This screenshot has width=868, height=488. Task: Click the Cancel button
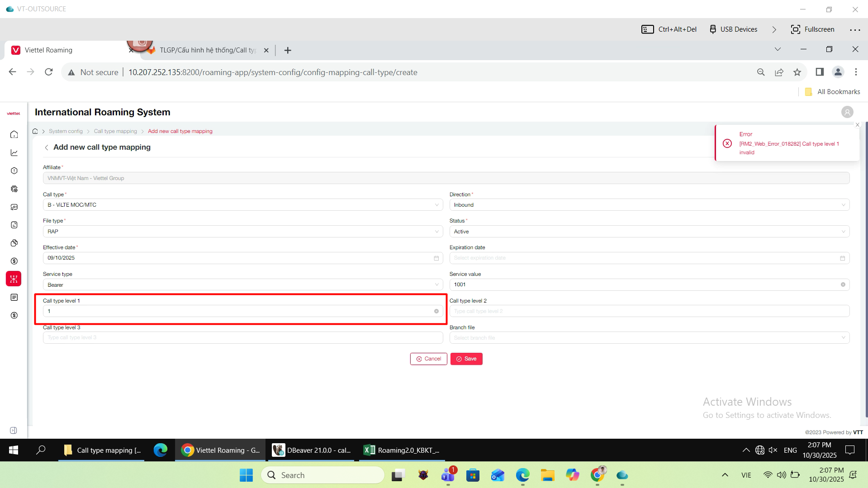tap(428, 359)
